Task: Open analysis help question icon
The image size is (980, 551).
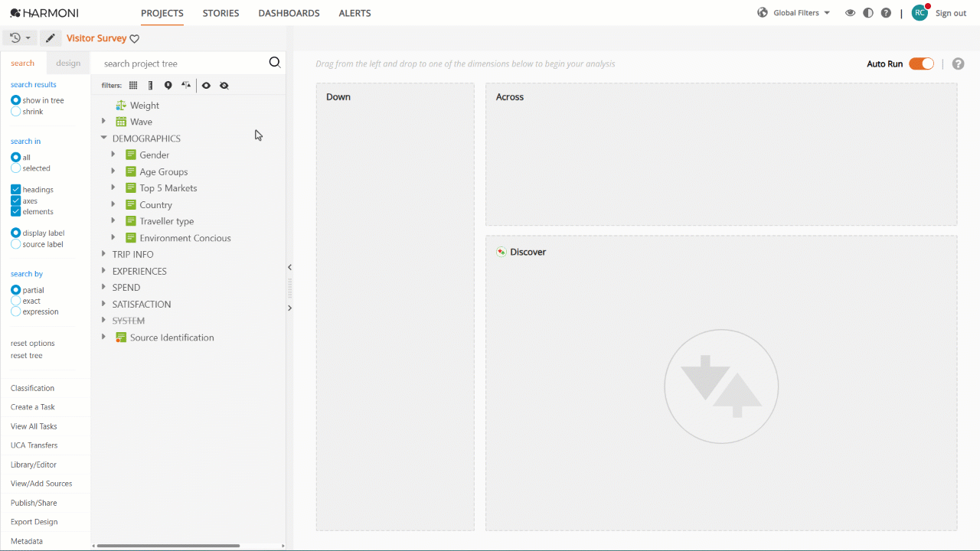Action: [958, 64]
